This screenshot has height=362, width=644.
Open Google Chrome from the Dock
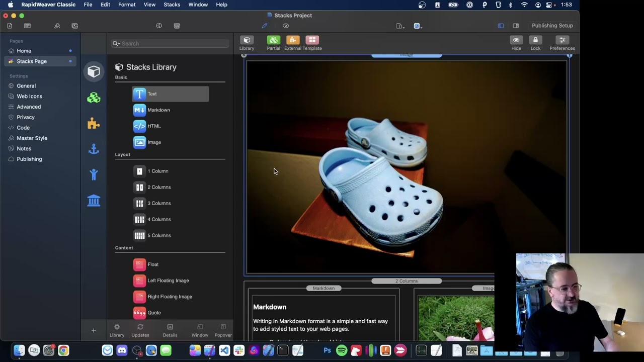pos(63,350)
